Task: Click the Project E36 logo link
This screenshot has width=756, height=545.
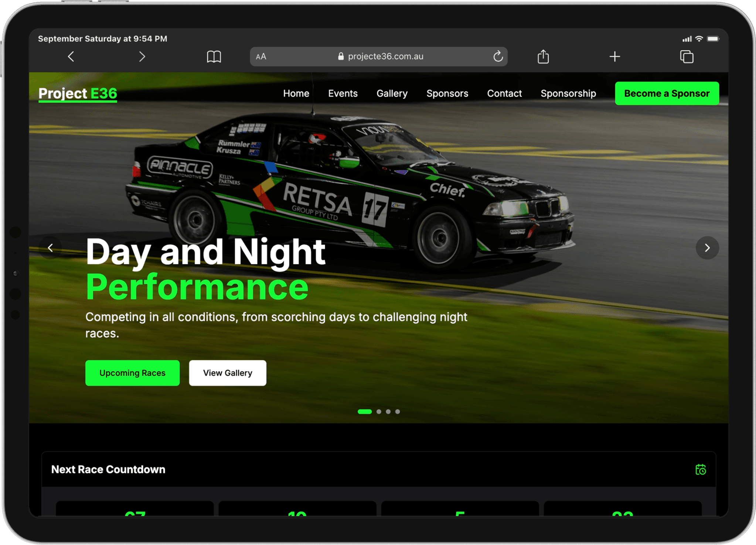Action: coord(78,94)
